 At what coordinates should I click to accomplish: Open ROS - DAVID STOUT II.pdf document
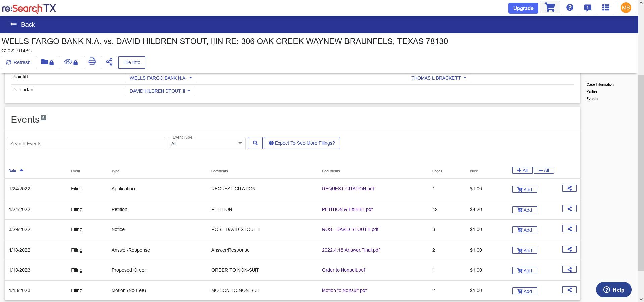tap(350, 229)
